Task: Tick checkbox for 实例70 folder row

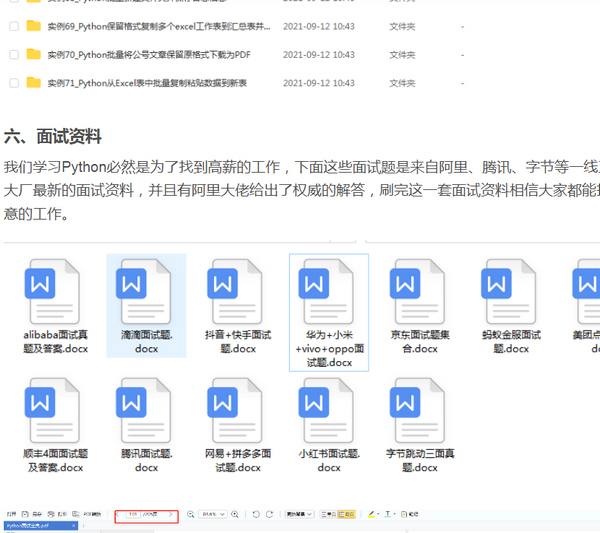Action: [14, 54]
